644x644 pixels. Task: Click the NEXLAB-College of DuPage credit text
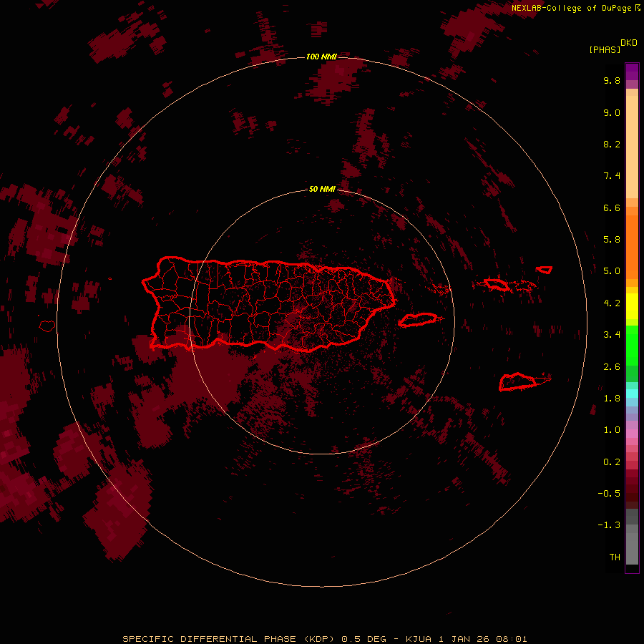pos(571,8)
